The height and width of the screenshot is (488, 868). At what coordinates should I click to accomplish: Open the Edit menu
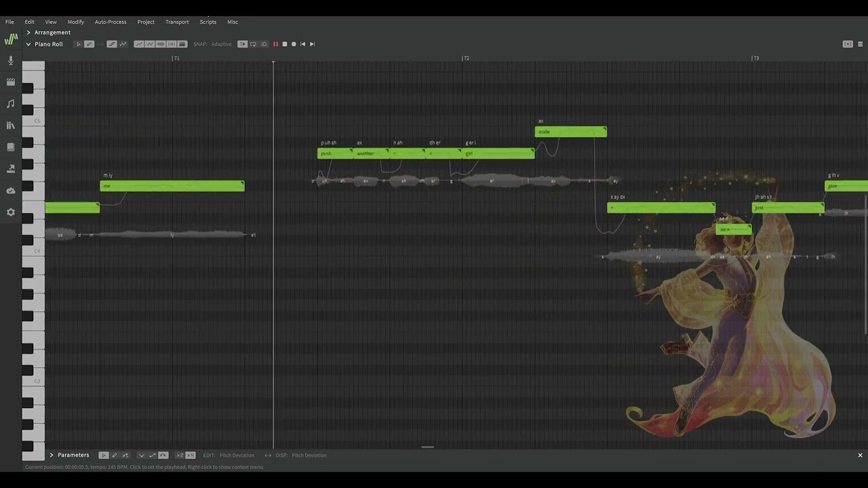tap(29, 22)
